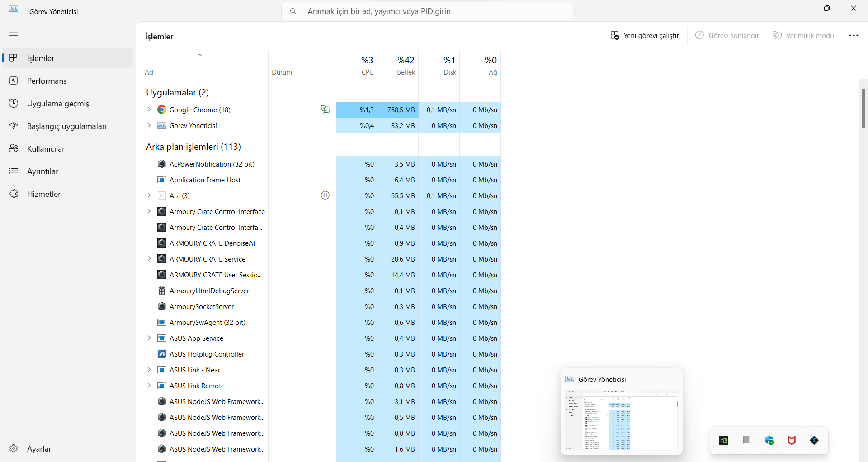Open the red McAfee tray icon
The height and width of the screenshot is (462, 868).
[792, 440]
